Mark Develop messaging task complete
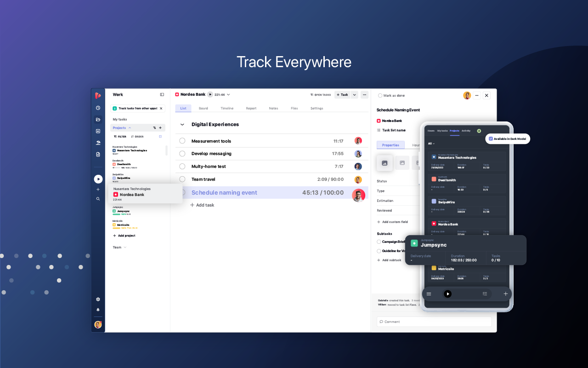The image size is (588, 368). point(182,154)
